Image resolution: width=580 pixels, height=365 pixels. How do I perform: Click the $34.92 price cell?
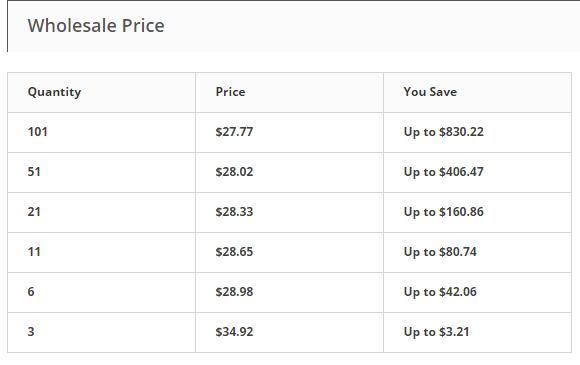[x=289, y=332]
